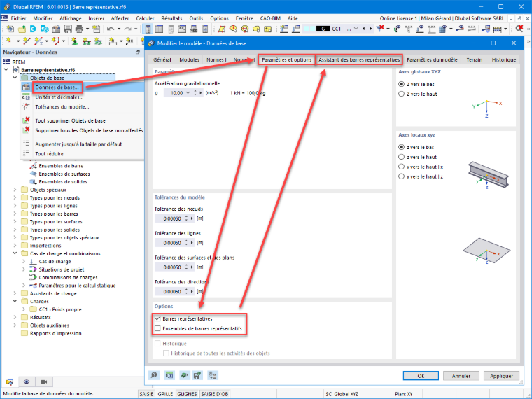
Task: Expand the CC1 - Poids propre item
Action: tap(24, 309)
